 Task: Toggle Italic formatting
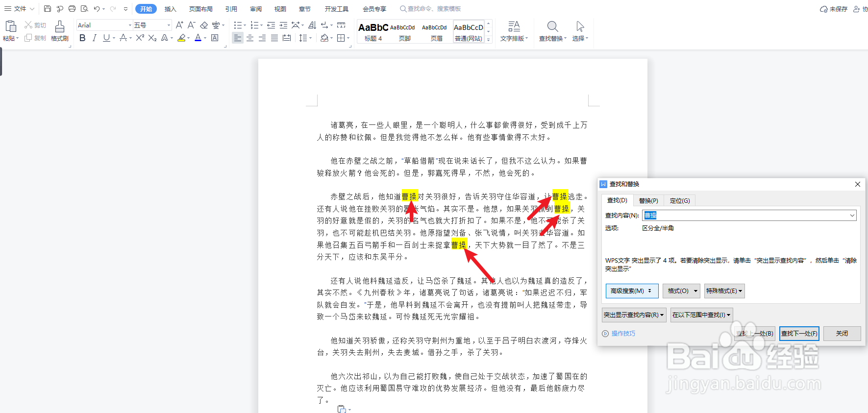pos(94,38)
